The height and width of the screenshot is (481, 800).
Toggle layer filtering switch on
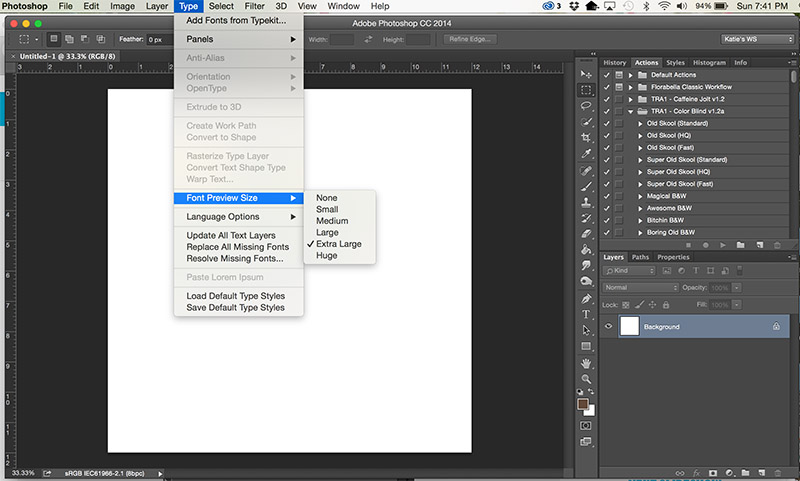click(740, 270)
